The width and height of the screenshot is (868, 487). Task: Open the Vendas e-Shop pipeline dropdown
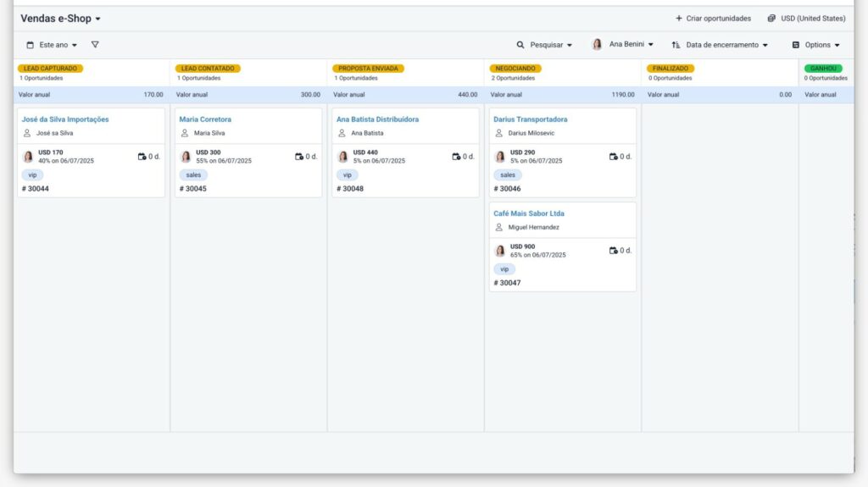point(60,19)
